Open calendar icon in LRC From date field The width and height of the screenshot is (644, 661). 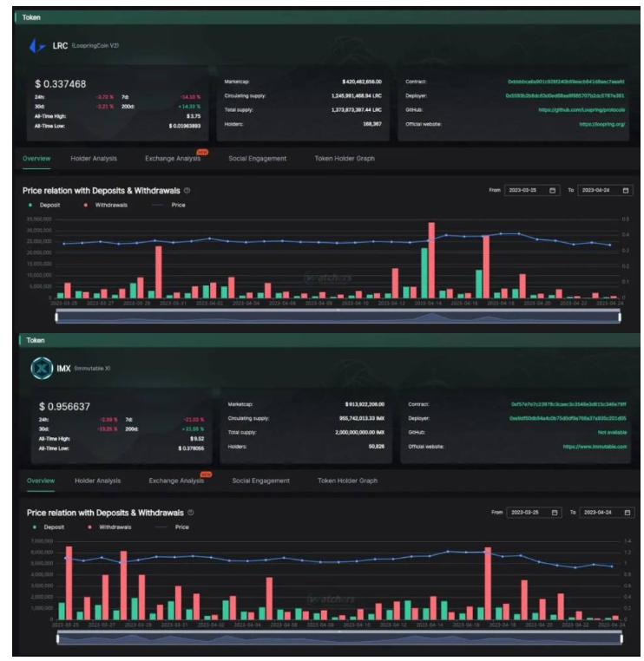553,191
